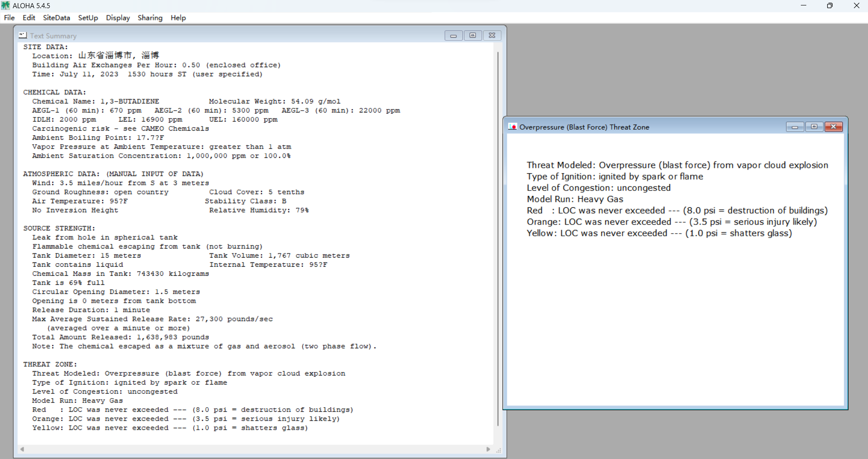The image size is (868, 459).
Task: Maximize the Overpressure Threat Zone window
Action: (814, 127)
